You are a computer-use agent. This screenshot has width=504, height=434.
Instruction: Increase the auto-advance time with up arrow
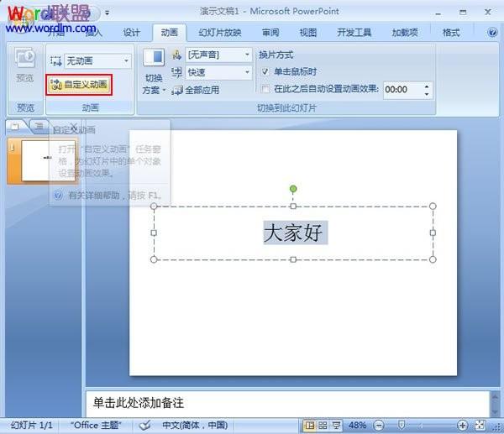tap(427, 86)
